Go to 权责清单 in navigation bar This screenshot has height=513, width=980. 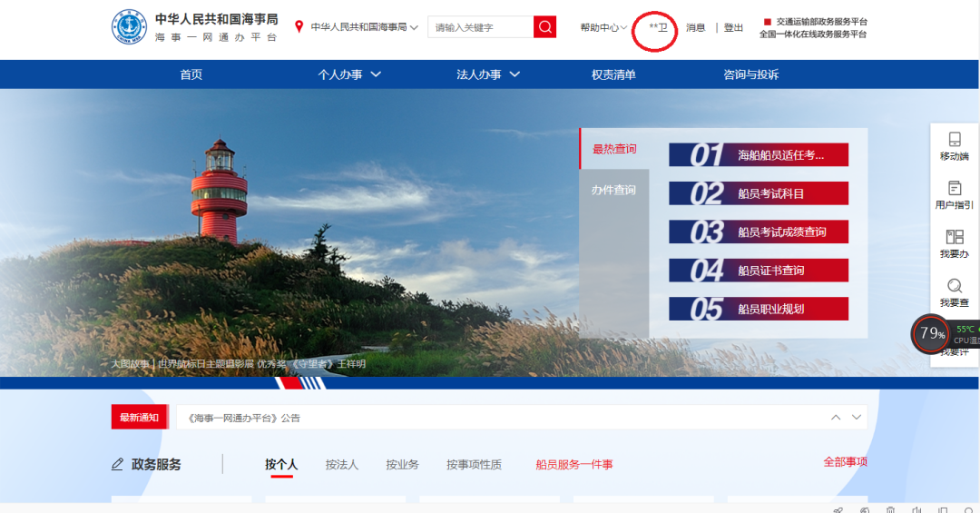point(613,74)
